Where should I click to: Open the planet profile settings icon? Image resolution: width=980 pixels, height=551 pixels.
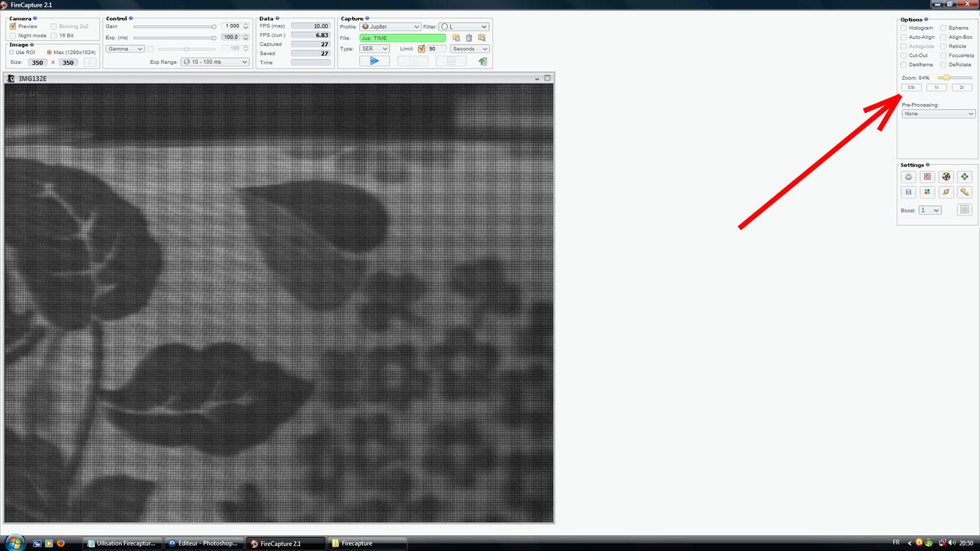pos(946,192)
